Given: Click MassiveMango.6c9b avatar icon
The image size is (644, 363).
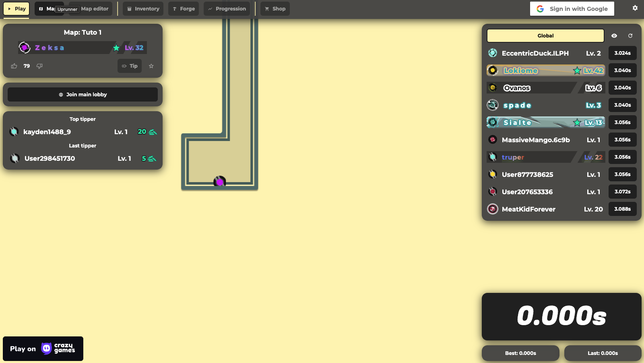Looking at the screenshot, I should point(493,140).
